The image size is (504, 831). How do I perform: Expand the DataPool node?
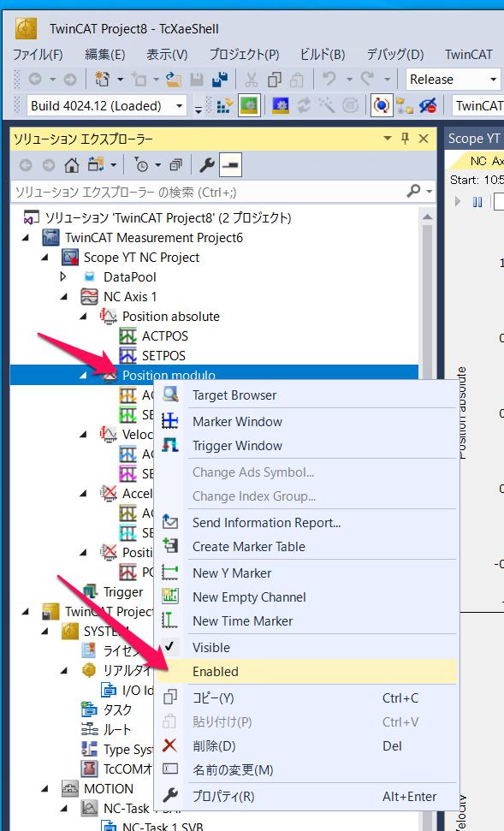(63, 276)
